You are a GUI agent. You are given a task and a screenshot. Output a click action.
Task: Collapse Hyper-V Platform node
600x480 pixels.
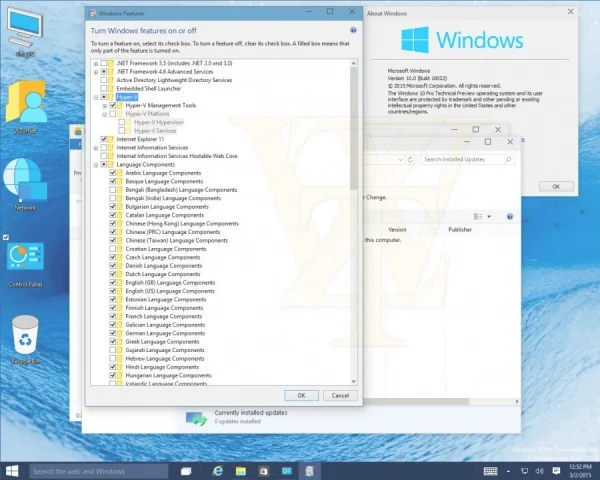105,114
